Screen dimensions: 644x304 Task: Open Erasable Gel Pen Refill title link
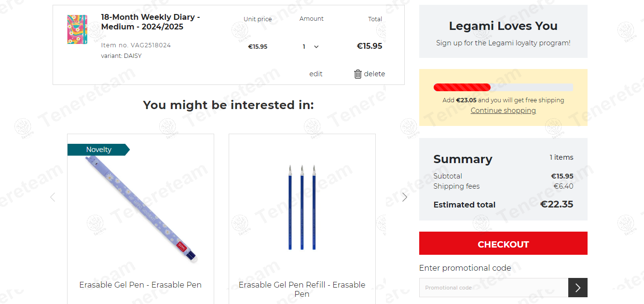302,289
